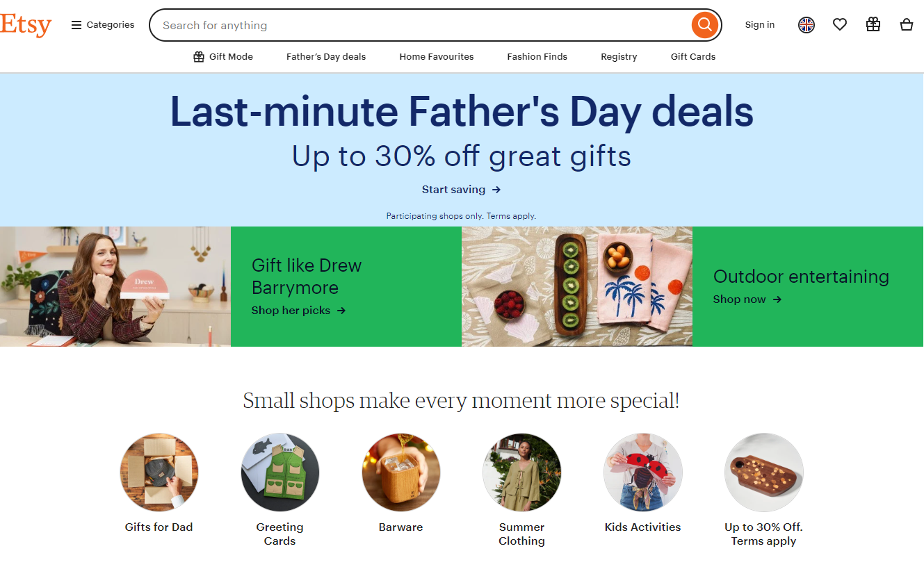
Task: Open the Registry link
Action: coord(619,57)
